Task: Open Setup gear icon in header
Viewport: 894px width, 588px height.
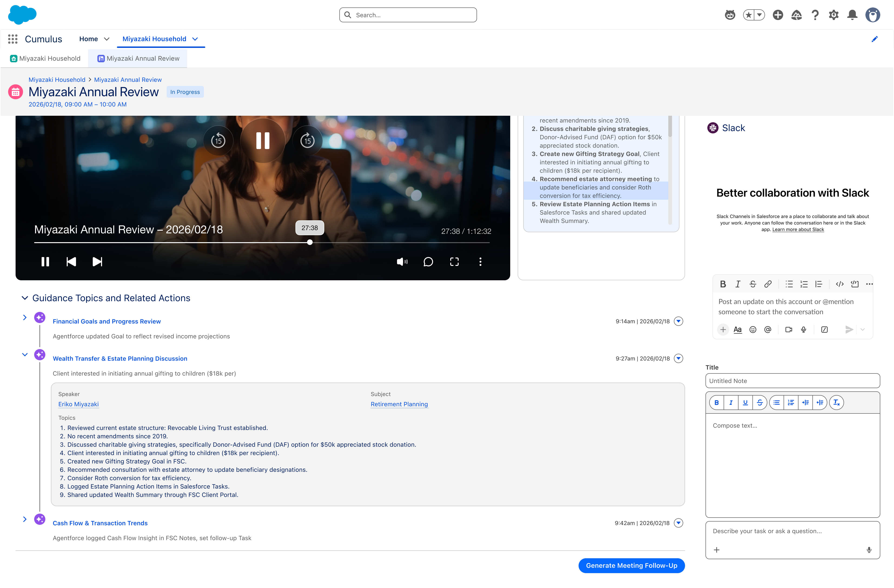Action: point(834,15)
